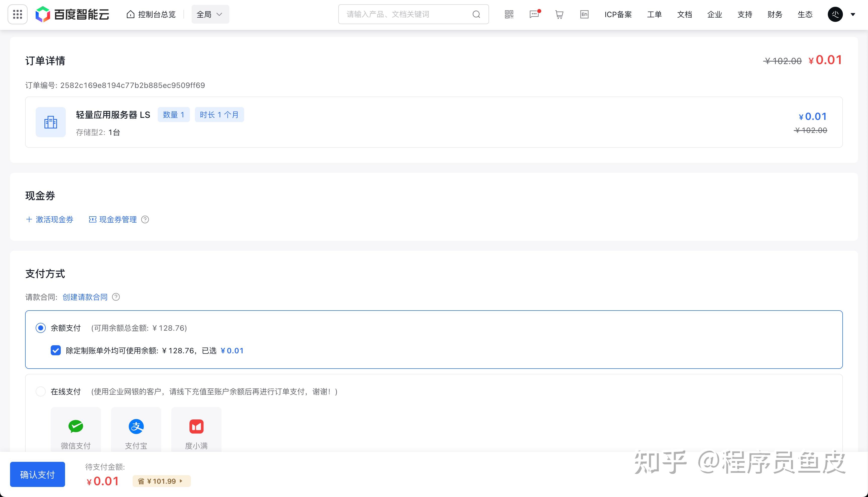Uncheck the 除定制账单外均可使用余额 checkbox

tap(56, 351)
